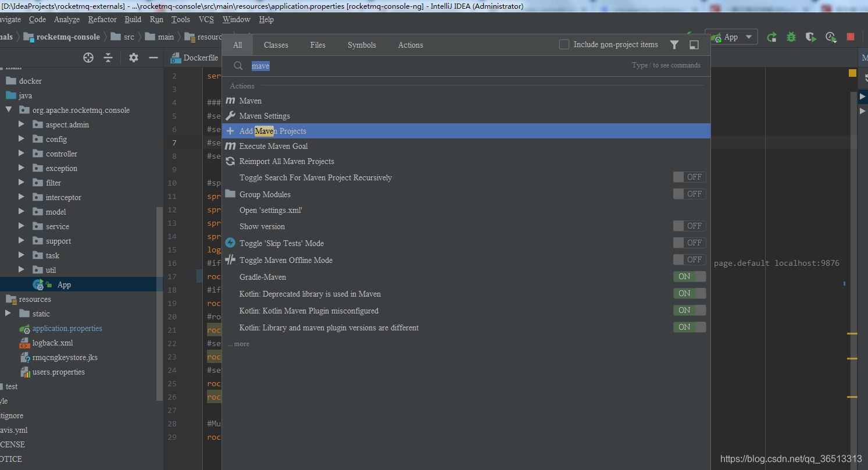The image size is (868, 470).
Task: Open the Dockerfile editor tab
Action: click(x=195, y=58)
